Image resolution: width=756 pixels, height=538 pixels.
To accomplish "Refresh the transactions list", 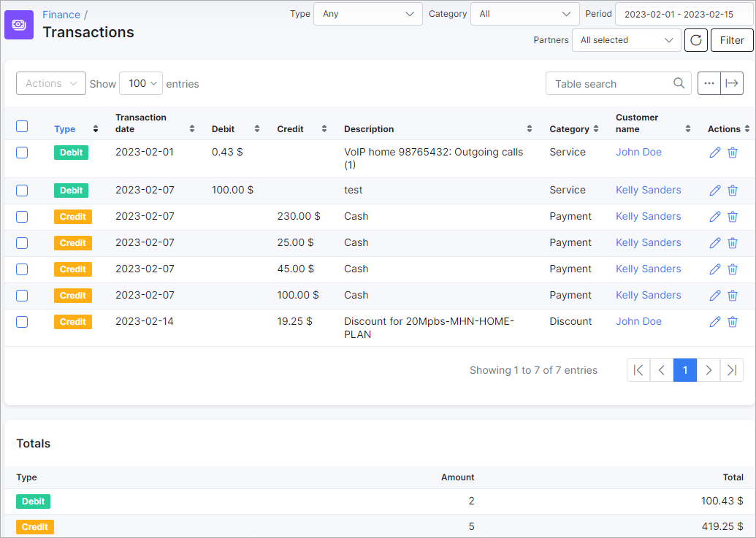I will point(695,40).
